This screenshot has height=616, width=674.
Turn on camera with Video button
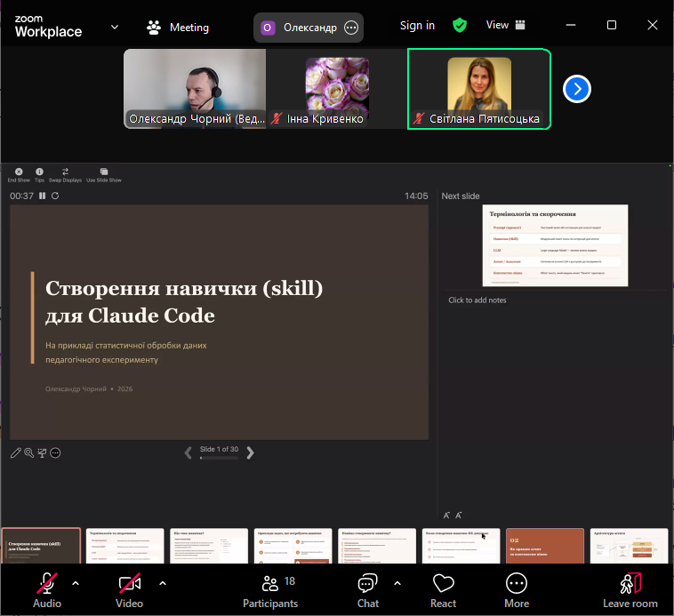(129, 590)
